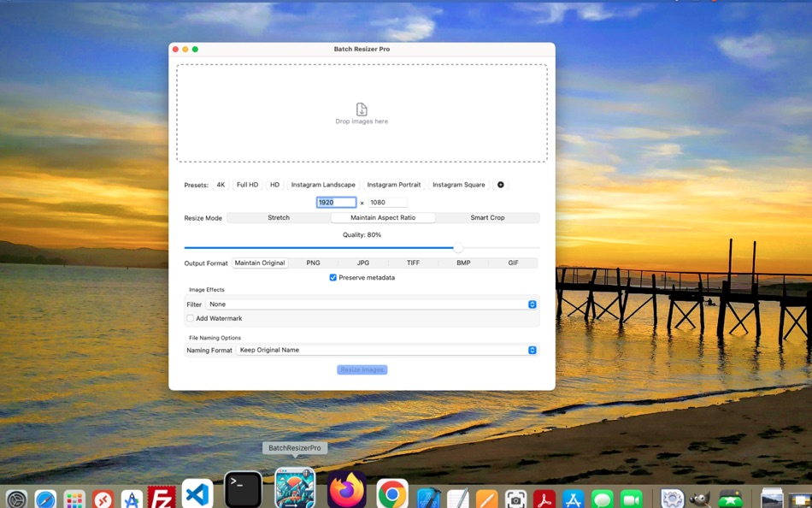This screenshot has width=812, height=508.
Task: Launch FileZilla from the dock
Action: (x=162, y=496)
